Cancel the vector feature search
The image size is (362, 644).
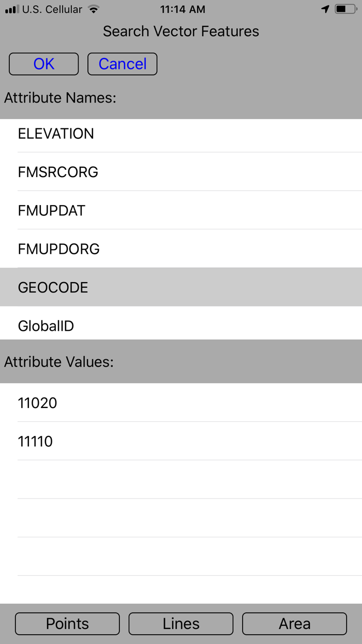coord(122,64)
